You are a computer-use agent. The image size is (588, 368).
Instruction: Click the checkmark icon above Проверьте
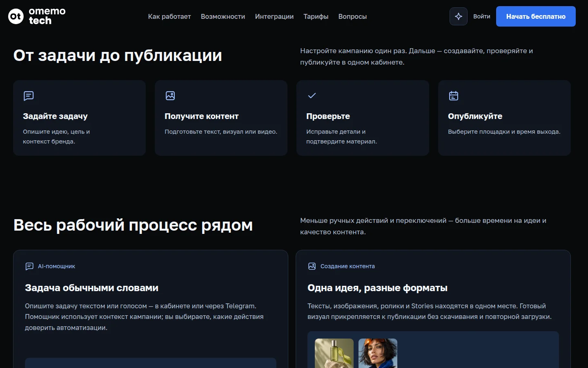tap(312, 96)
